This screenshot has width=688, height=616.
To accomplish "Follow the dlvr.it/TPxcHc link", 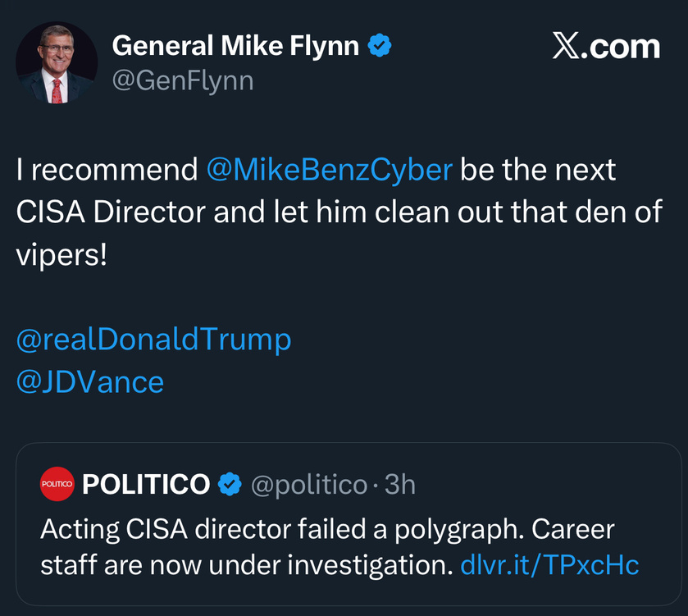I will [x=549, y=564].
